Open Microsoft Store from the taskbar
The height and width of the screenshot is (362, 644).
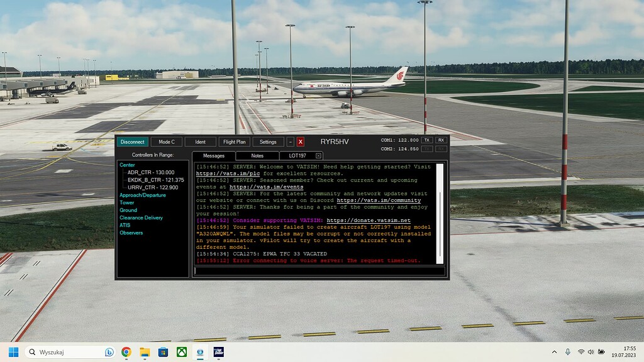[162, 352]
